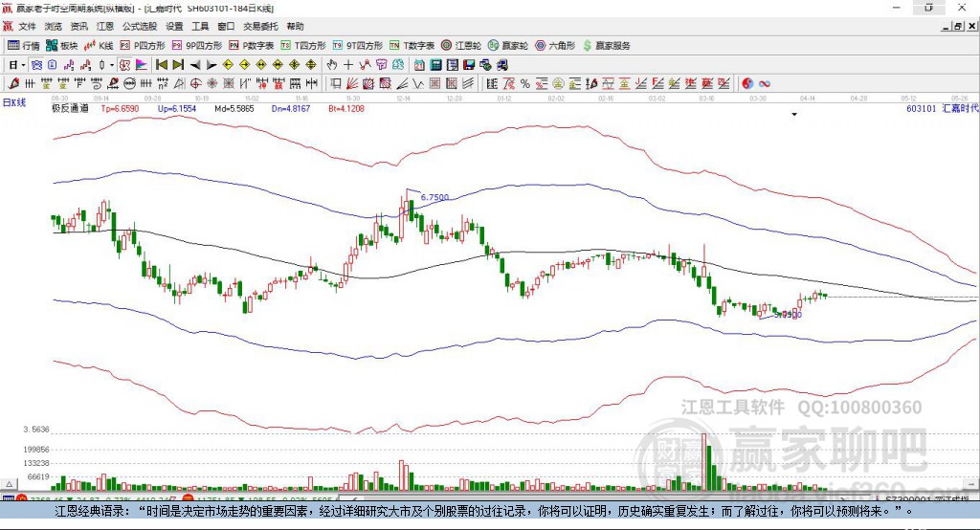Click the Tp=6.6590 value

point(120,108)
